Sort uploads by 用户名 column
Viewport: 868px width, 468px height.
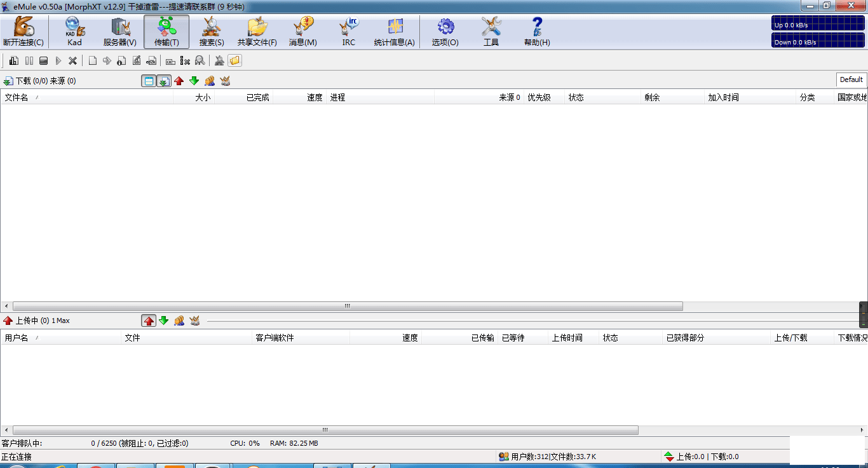pyautogui.click(x=61, y=338)
